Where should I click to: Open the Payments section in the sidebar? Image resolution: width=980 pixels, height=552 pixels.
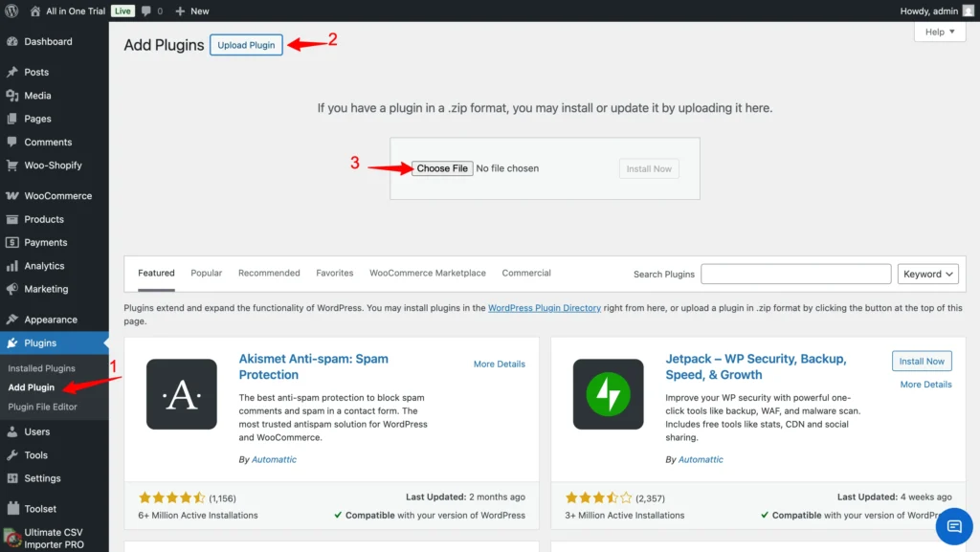coord(44,242)
